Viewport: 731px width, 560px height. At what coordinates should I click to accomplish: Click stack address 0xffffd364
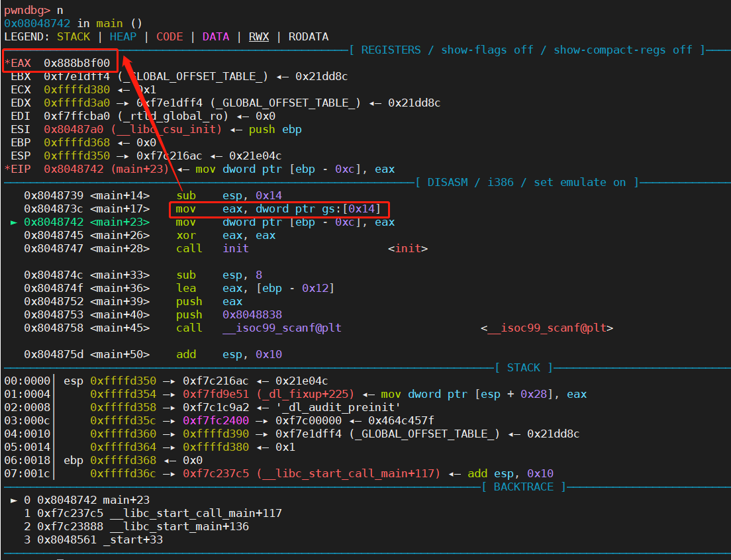click(x=123, y=447)
